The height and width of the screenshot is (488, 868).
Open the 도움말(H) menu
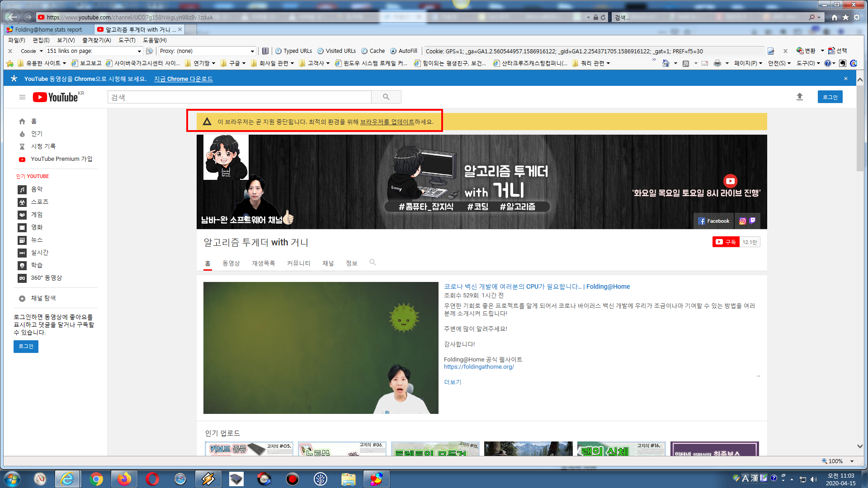155,40
